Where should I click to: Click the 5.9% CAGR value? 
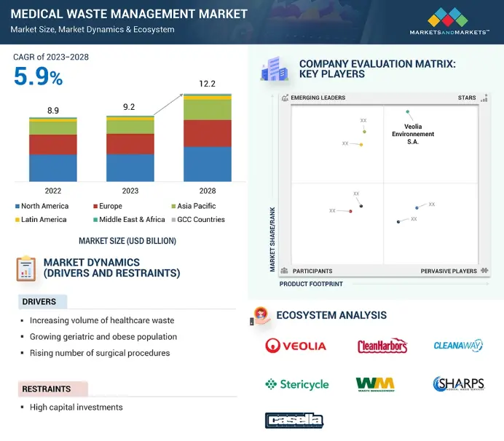tap(39, 76)
